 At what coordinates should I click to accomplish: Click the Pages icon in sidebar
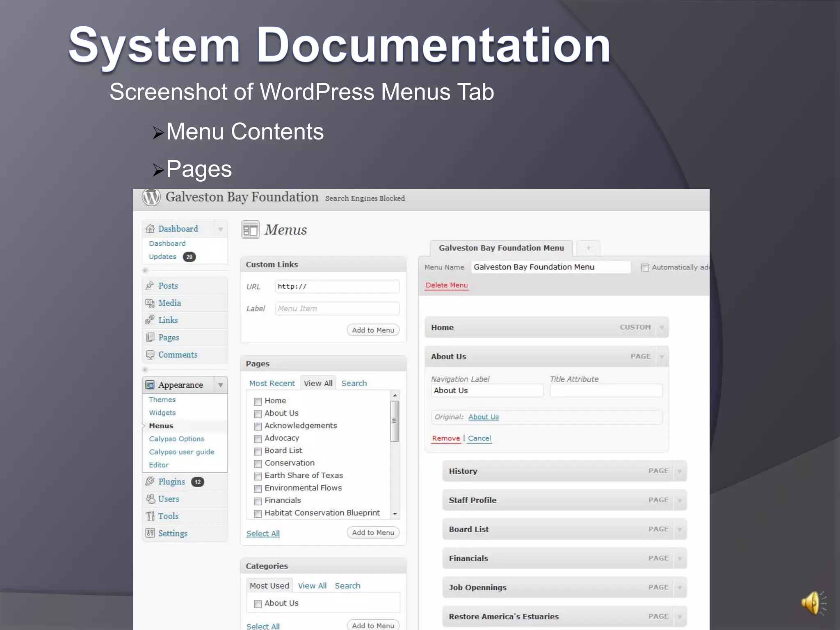[150, 337]
